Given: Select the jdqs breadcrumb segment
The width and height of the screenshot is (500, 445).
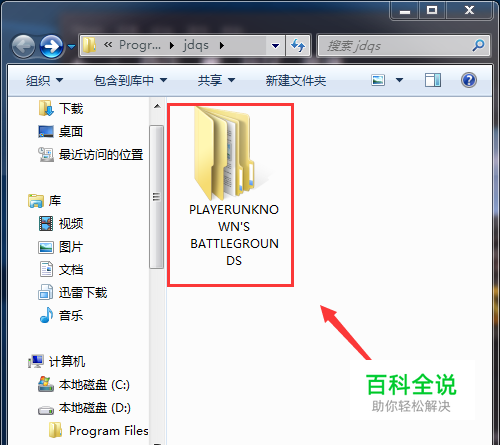Looking at the screenshot, I should (x=196, y=45).
